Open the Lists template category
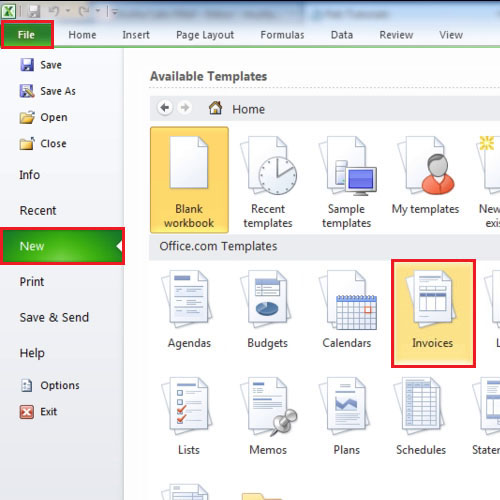 coord(189,416)
